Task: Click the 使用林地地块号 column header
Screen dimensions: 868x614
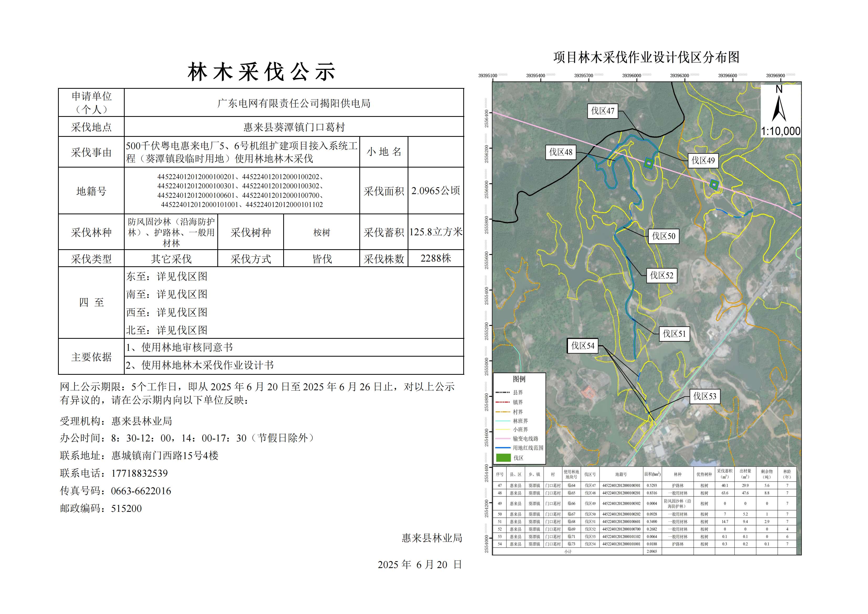Action: pyautogui.click(x=571, y=474)
